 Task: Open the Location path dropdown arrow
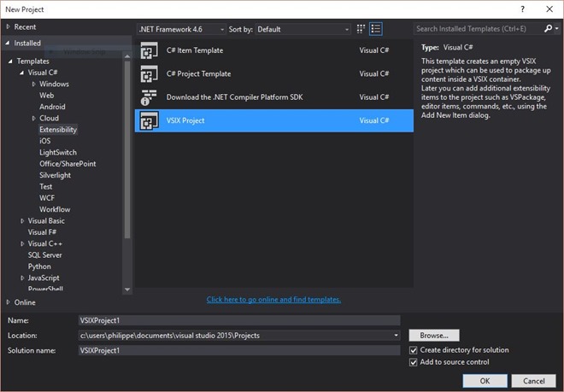(x=396, y=336)
